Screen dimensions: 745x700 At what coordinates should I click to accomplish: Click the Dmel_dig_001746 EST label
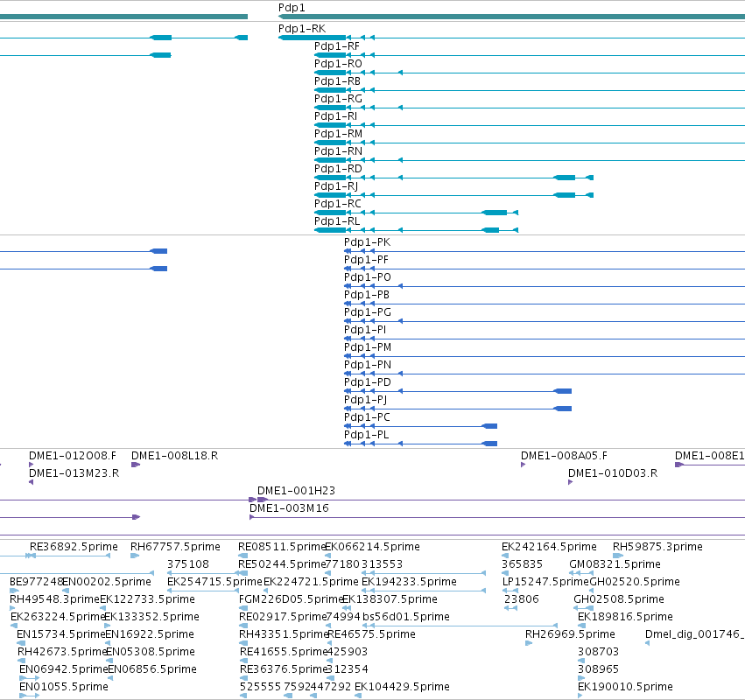pos(695,634)
